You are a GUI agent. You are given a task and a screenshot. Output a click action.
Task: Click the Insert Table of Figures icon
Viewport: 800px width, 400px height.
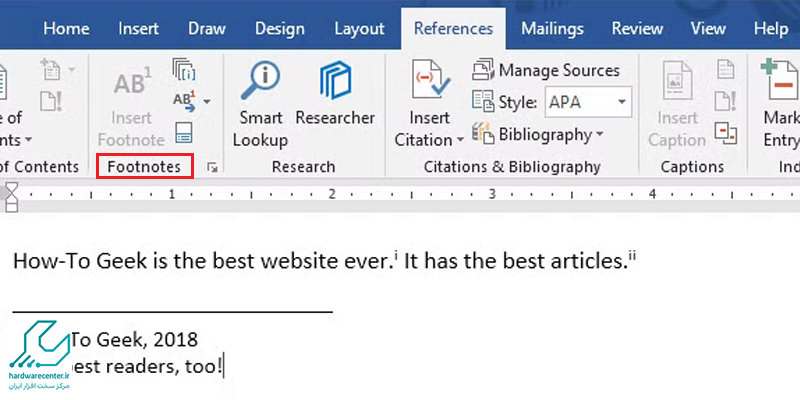coord(725,69)
